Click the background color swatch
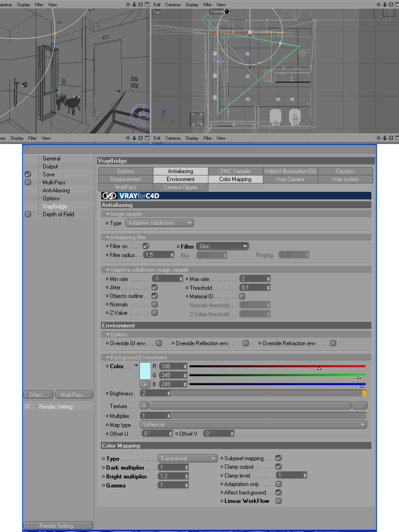 [145, 371]
